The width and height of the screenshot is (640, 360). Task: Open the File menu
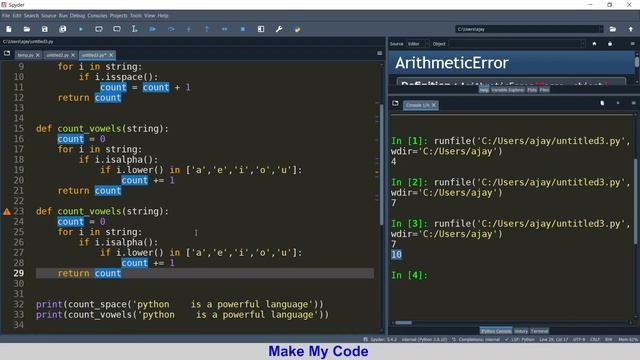[x=6, y=16]
